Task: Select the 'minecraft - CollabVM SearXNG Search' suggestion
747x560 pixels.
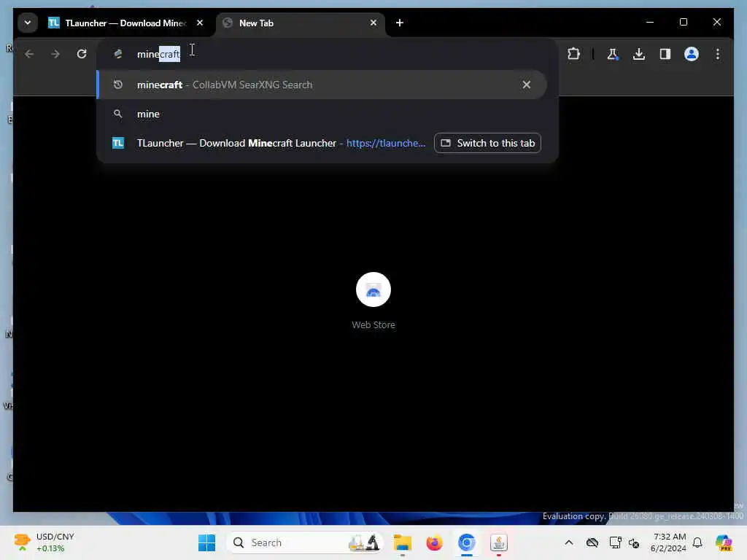Action: (322, 85)
